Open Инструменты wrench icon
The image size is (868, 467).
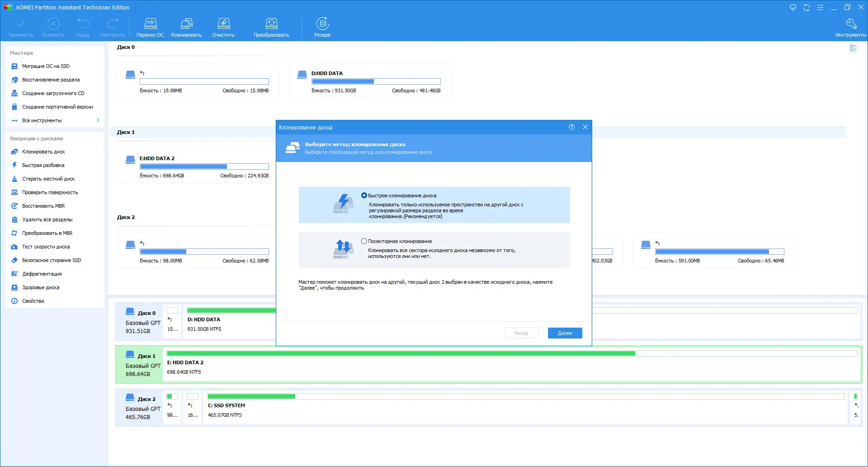pos(851,28)
